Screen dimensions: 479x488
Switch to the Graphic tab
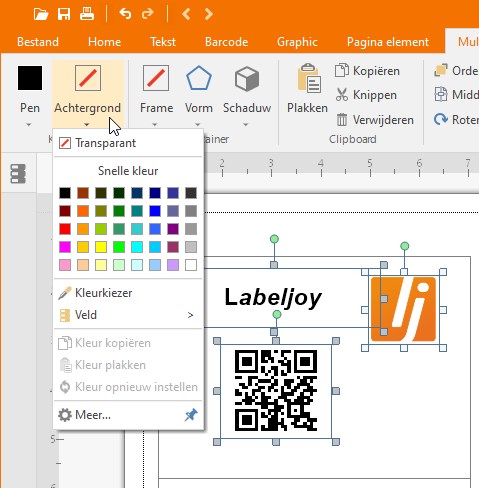coord(297,42)
